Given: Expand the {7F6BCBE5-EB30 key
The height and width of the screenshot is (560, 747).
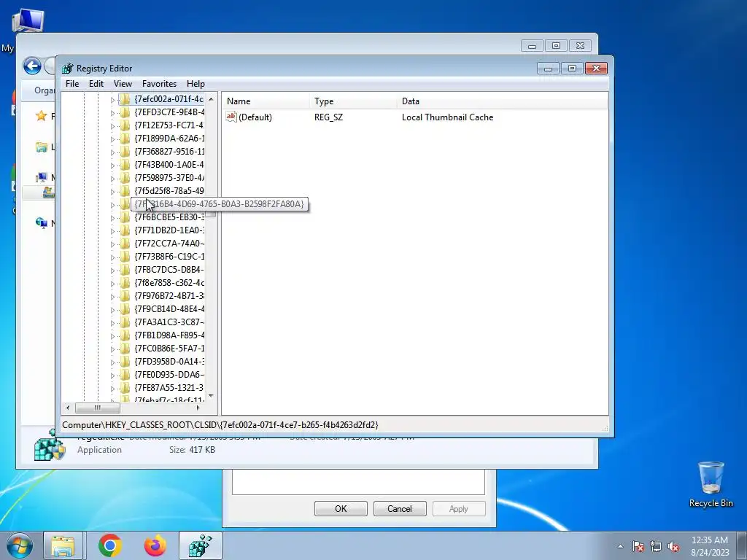Looking at the screenshot, I should point(112,218).
